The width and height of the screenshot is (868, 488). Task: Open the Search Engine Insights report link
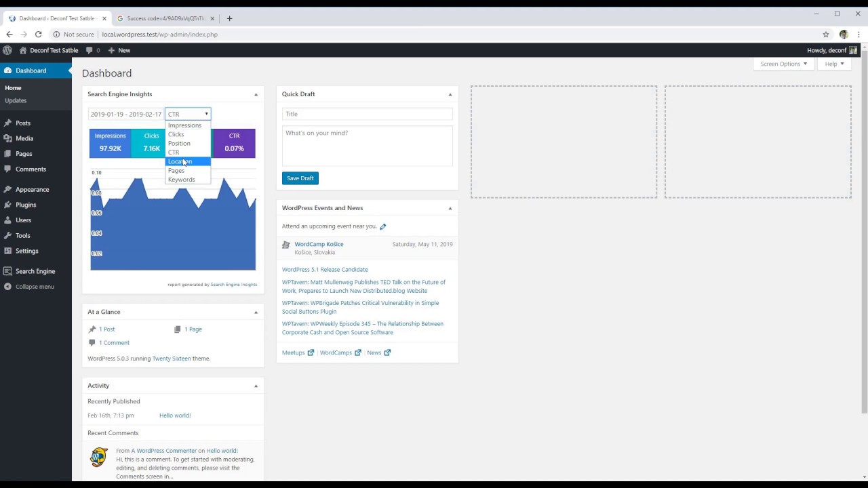pos(234,285)
